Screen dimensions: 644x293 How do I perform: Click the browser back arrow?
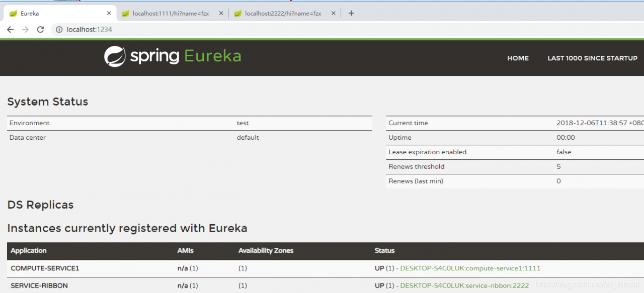tap(10, 30)
